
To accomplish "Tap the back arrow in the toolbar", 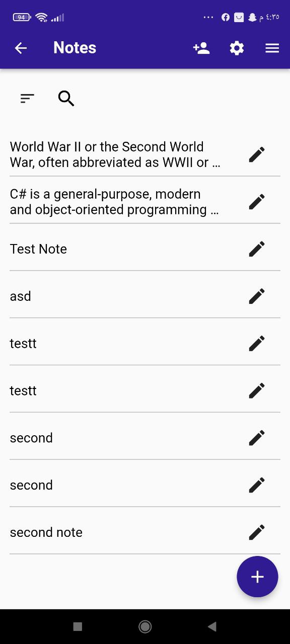I will (20, 48).
